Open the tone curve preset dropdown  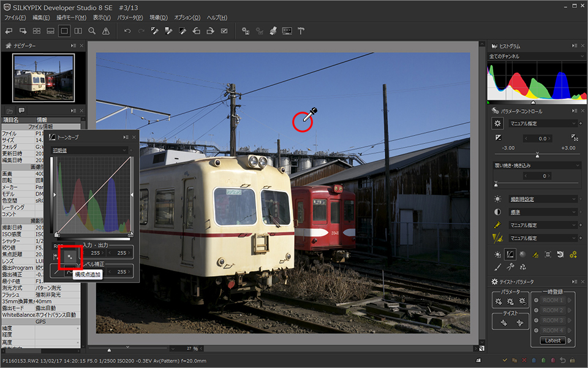91,150
